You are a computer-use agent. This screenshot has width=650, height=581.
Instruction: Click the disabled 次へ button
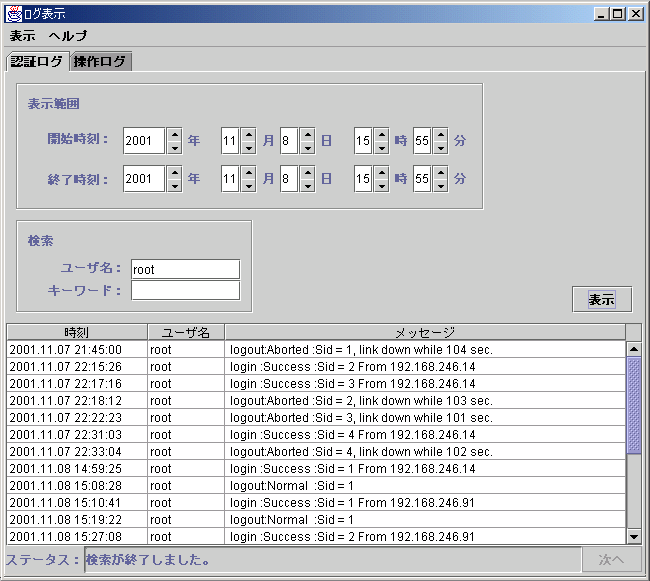tap(611, 559)
